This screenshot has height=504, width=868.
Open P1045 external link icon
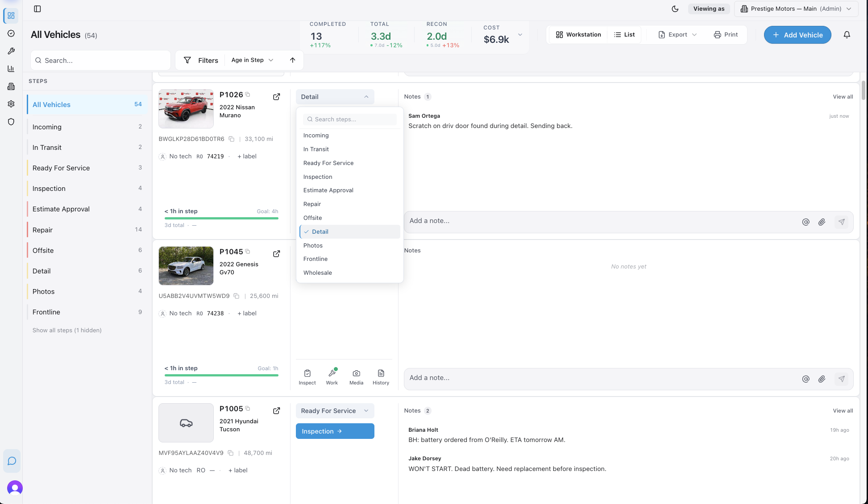tap(277, 254)
